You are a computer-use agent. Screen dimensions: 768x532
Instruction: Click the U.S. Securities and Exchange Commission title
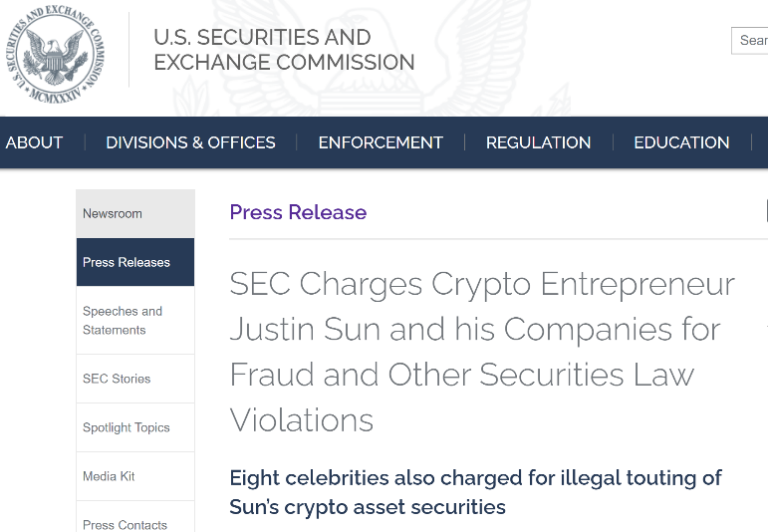pos(283,50)
